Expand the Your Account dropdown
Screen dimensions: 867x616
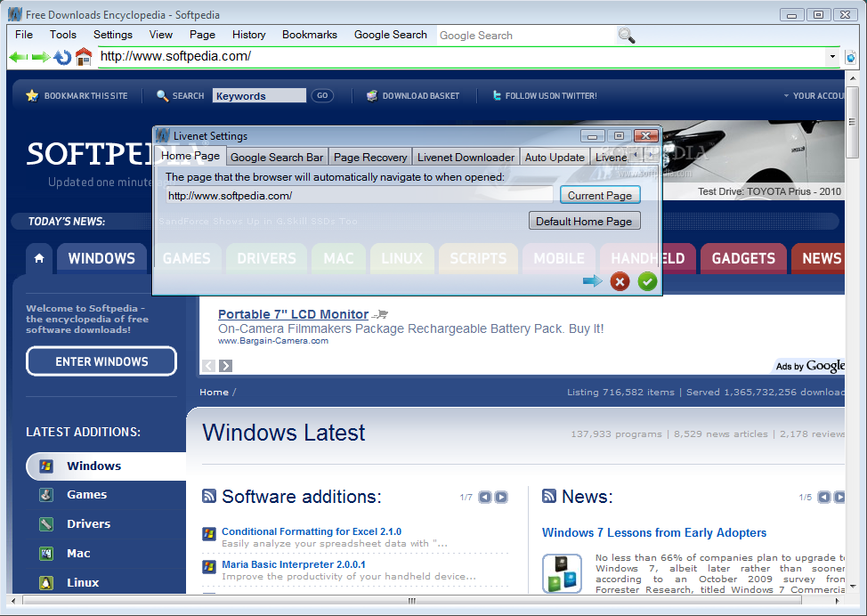tap(813, 95)
